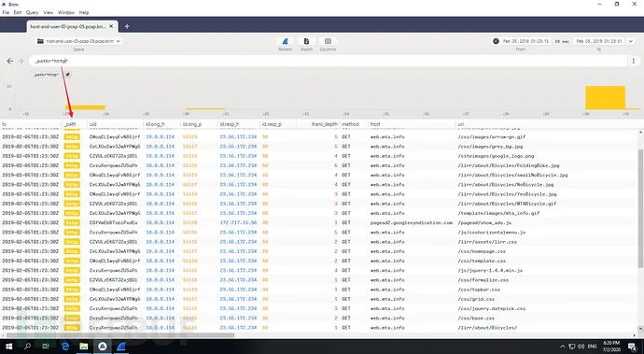Click the clock icon next to From date
Viewport: 644px width, 354px height.
tap(496, 41)
